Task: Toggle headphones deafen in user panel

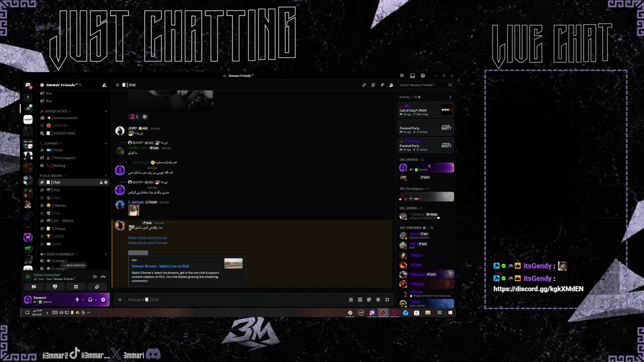Action: pyautogui.click(x=90, y=300)
